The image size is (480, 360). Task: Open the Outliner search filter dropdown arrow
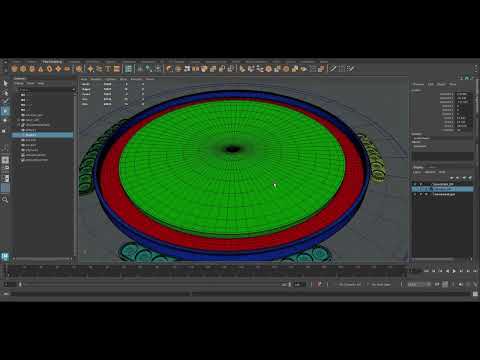tap(73, 90)
